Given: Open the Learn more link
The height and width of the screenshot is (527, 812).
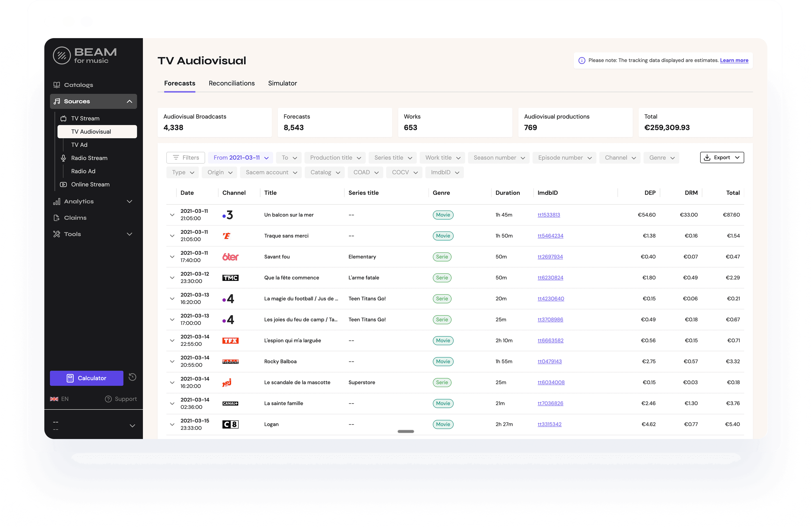Looking at the screenshot, I should click(x=734, y=60).
